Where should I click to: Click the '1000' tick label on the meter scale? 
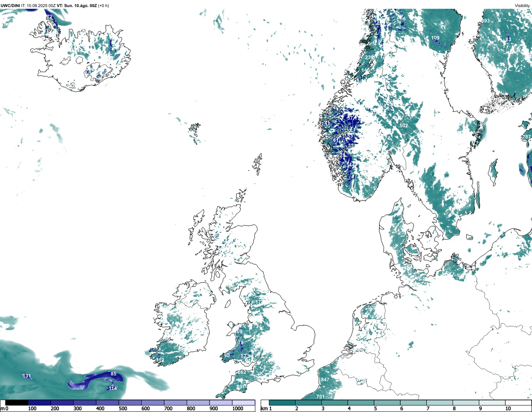pyautogui.click(x=238, y=409)
